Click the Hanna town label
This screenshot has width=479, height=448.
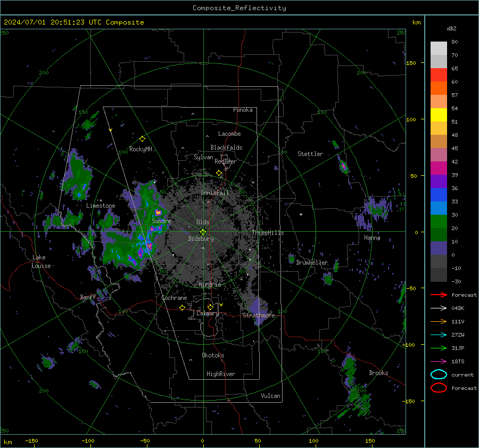coord(372,238)
